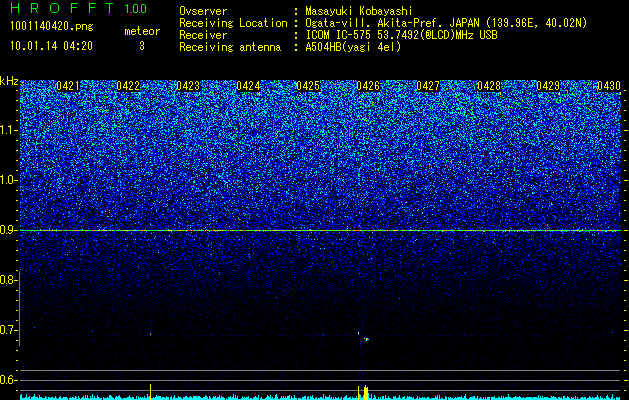This screenshot has height=400, width=629.
Task: Click the small echo dot after 0422
Action: pyautogui.click(x=150, y=333)
